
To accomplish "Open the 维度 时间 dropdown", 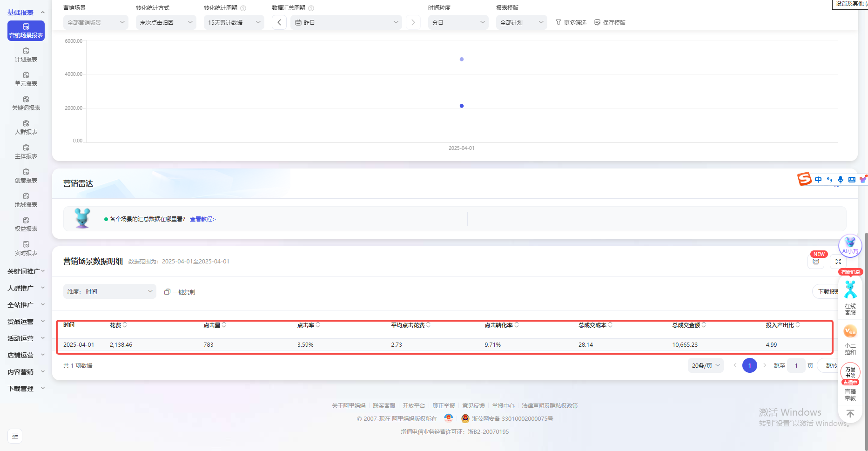I will (x=110, y=292).
